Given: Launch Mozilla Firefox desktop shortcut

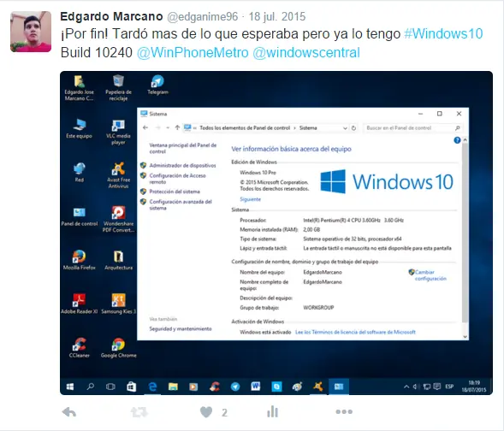Looking at the screenshot, I should click(79, 260).
